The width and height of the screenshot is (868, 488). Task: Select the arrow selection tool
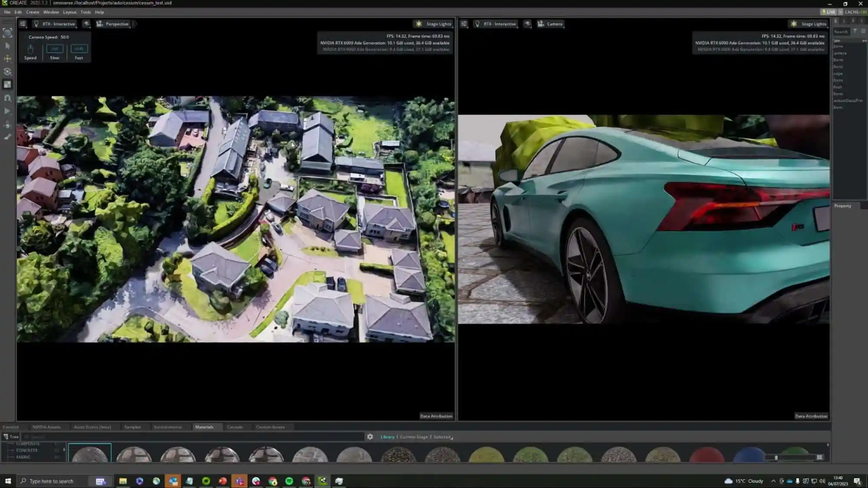pos(7,46)
